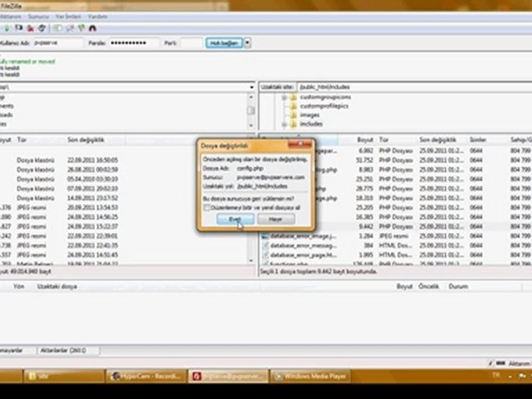532x399 pixels.
Task: Click the queue Durum column header
Action: (458, 287)
